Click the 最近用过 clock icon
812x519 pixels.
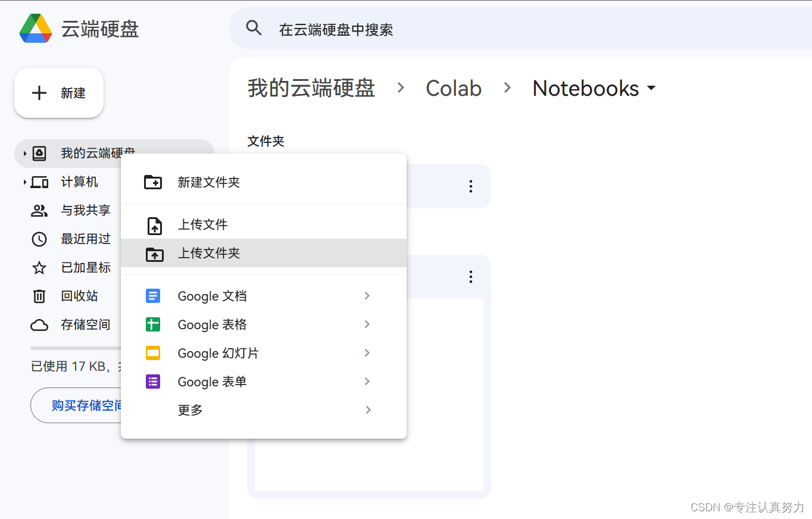pos(39,239)
